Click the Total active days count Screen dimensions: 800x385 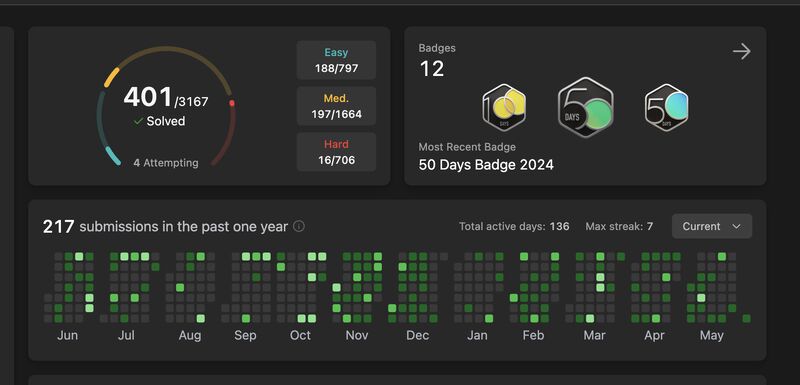(x=559, y=226)
